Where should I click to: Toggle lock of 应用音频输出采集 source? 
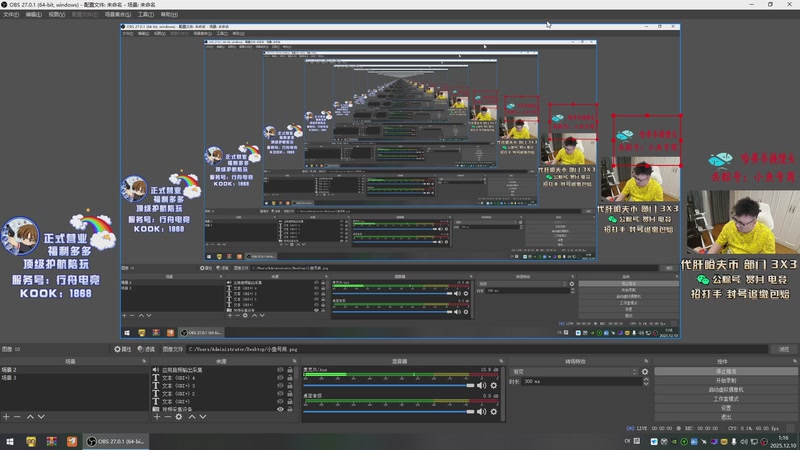pyautogui.click(x=290, y=369)
